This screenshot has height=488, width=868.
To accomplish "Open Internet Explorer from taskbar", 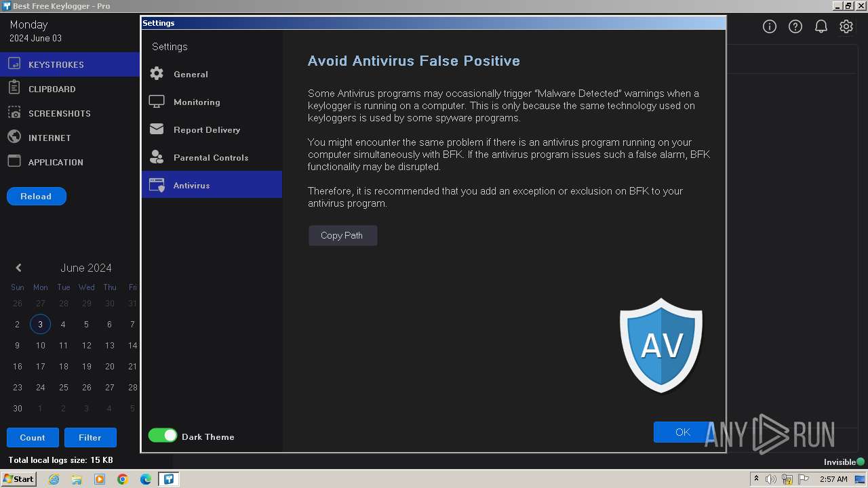I will pyautogui.click(x=54, y=479).
